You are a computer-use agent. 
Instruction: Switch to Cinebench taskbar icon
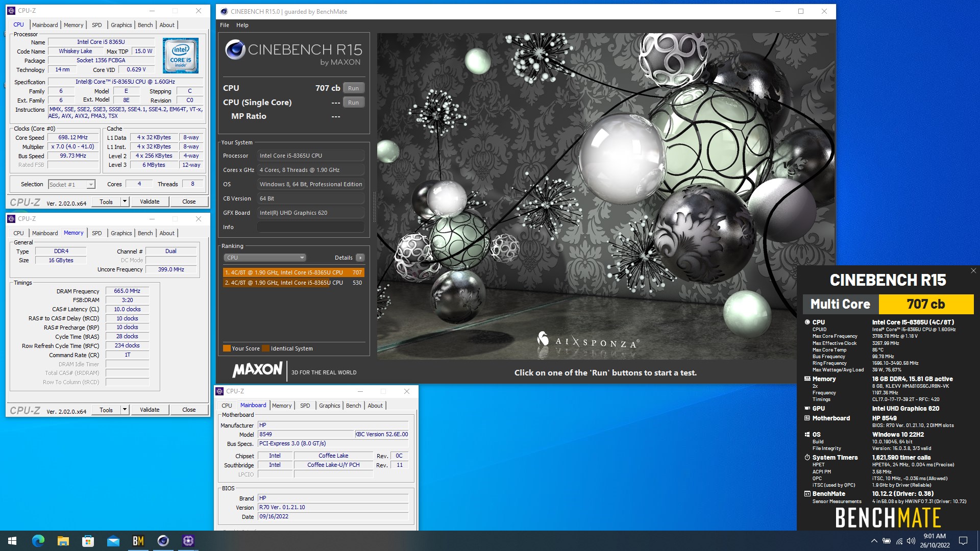pyautogui.click(x=163, y=541)
